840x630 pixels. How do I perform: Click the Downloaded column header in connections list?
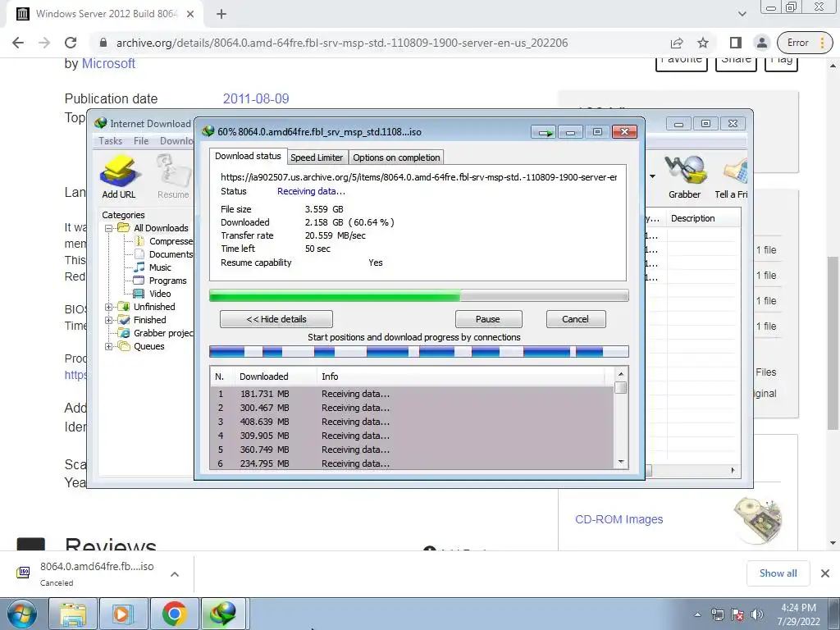[x=276, y=377]
